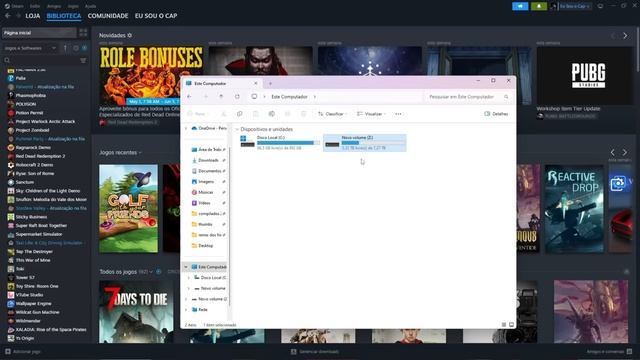Add a new tab in File Explorer
The image size is (640, 360).
click(270, 84)
